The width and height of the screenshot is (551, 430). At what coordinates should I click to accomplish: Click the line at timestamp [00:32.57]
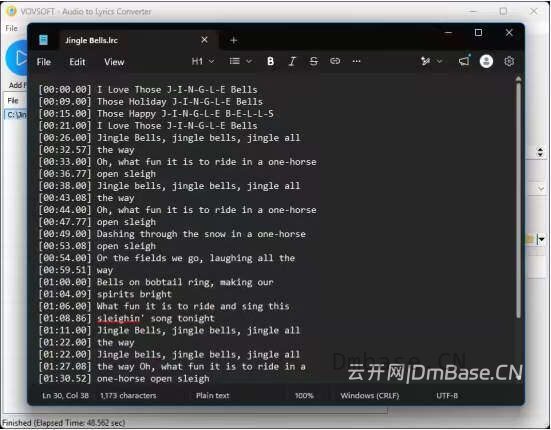point(86,150)
